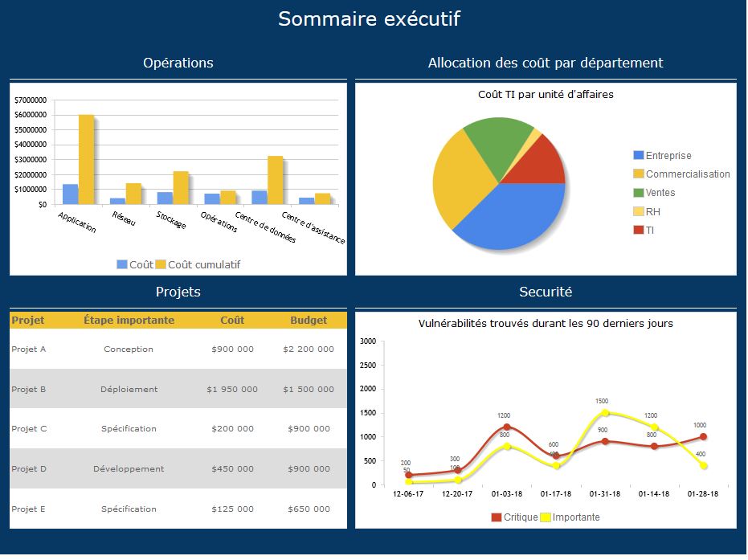This screenshot has width=748, height=560.
Task: Click the $200 000 cost cell
Action: (232, 429)
